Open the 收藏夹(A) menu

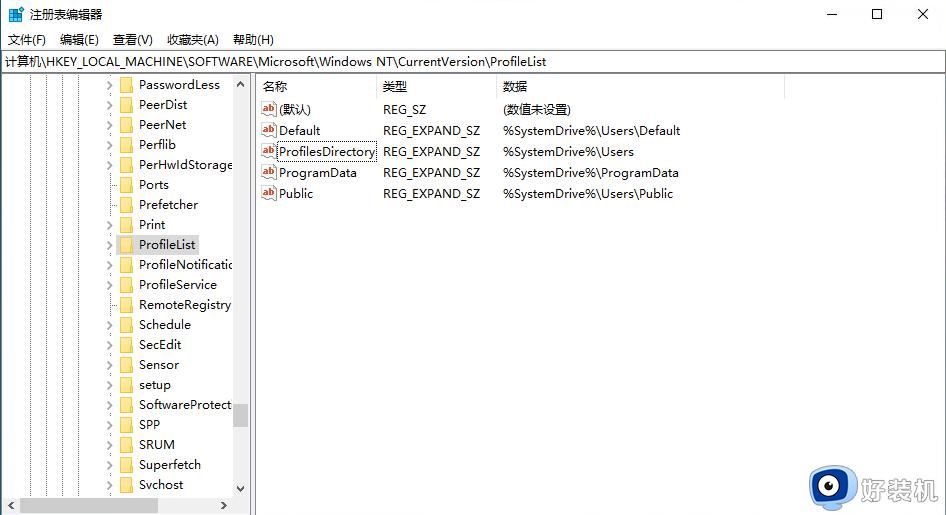192,40
